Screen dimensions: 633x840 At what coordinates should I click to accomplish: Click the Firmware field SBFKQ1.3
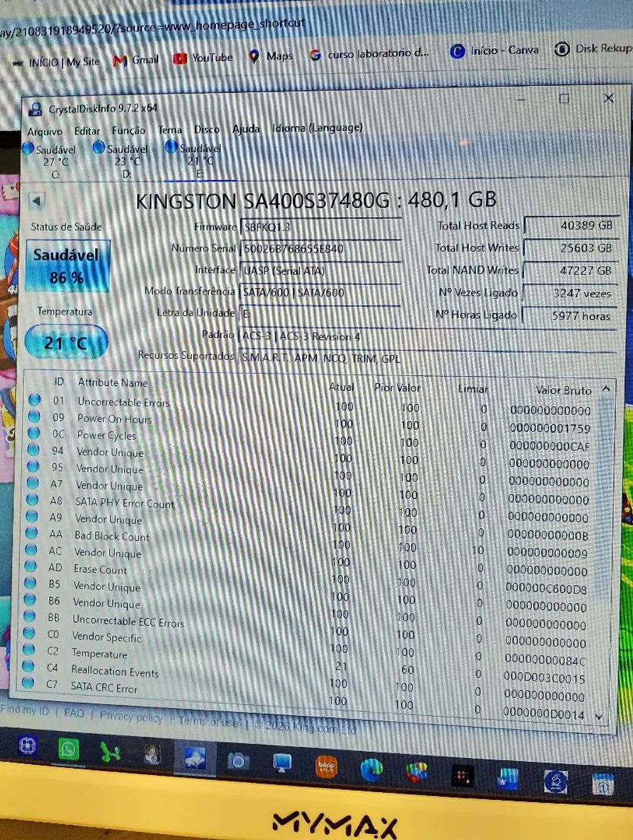tap(320, 227)
